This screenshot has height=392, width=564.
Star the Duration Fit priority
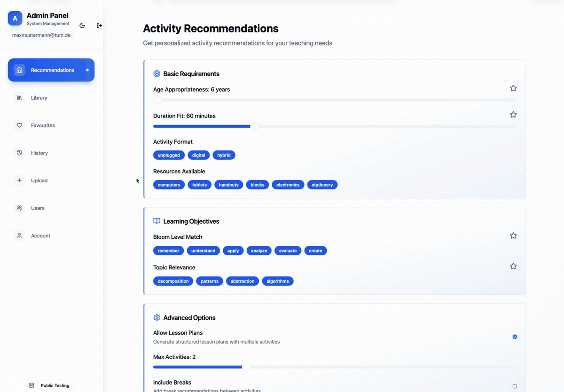coord(513,115)
